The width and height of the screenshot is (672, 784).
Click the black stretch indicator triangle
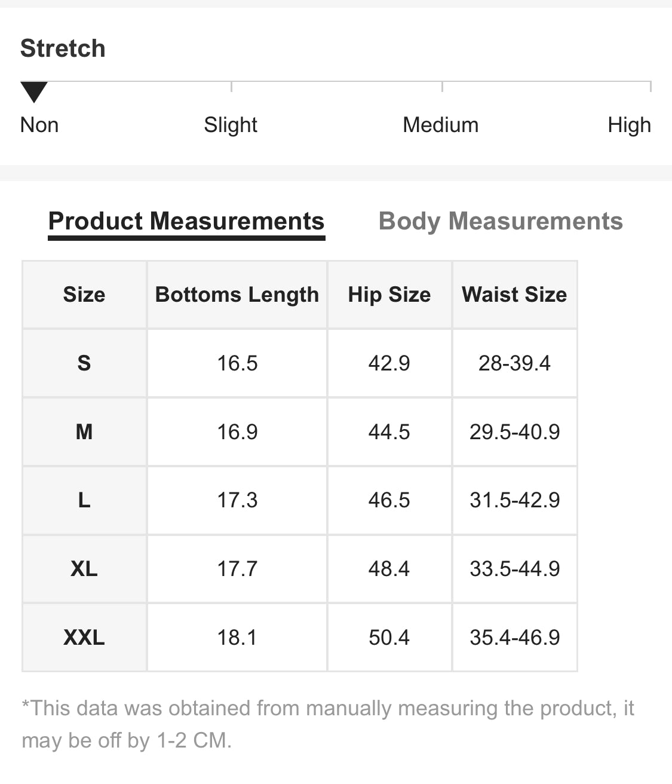pyautogui.click(x=34, y=93)
